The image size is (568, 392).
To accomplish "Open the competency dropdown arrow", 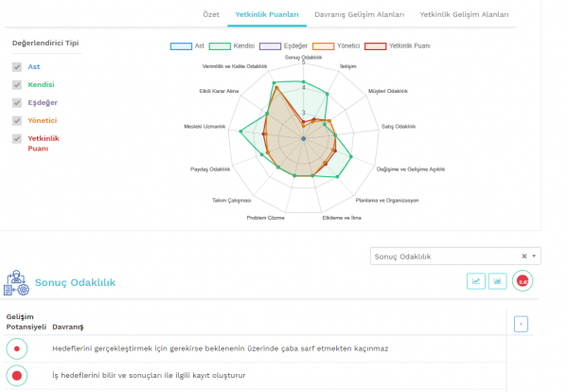I will pyautogui.click(x=535, y=256).
